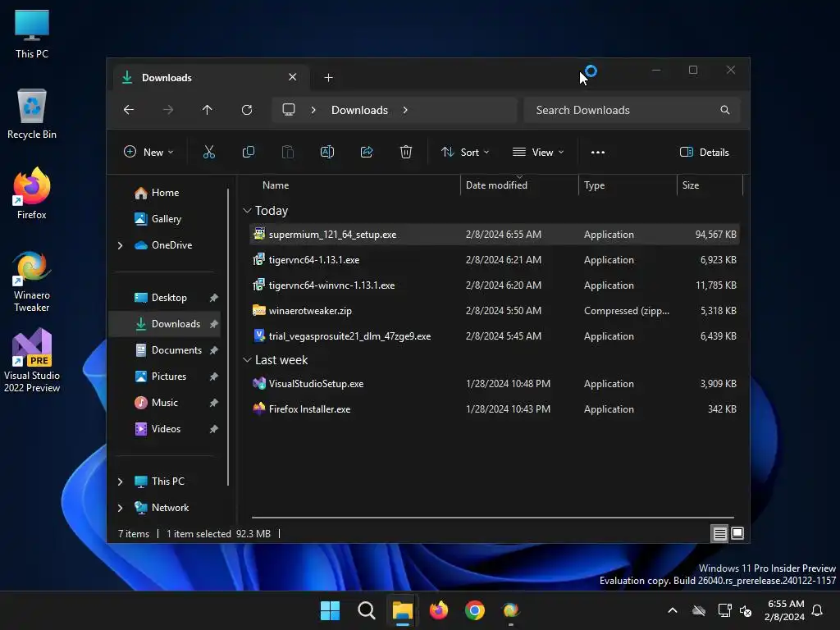This screenshot has width=840, height=630.
Task: Select VisualStudioSetup.exe file
Action: [495, 384]
